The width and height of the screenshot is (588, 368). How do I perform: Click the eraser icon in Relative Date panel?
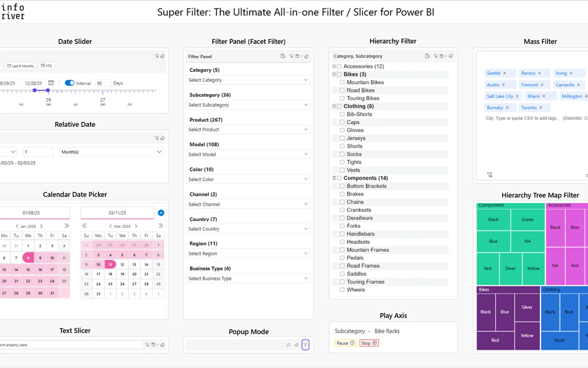pos(162,138)
